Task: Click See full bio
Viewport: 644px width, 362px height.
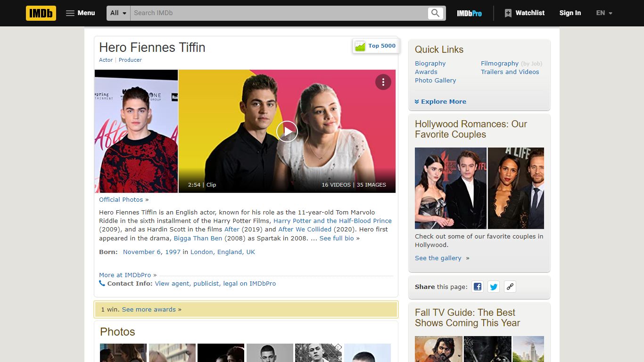Action: [337, 239]
